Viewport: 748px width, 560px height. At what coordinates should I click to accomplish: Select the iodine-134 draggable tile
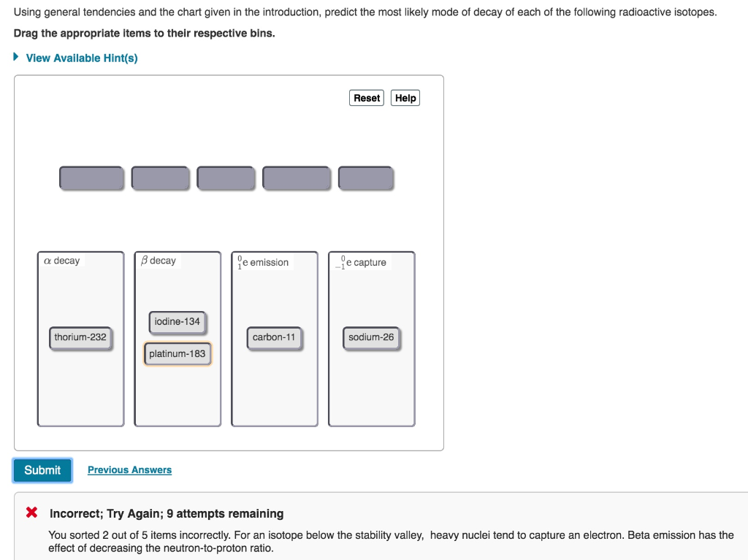coord(175,321)
